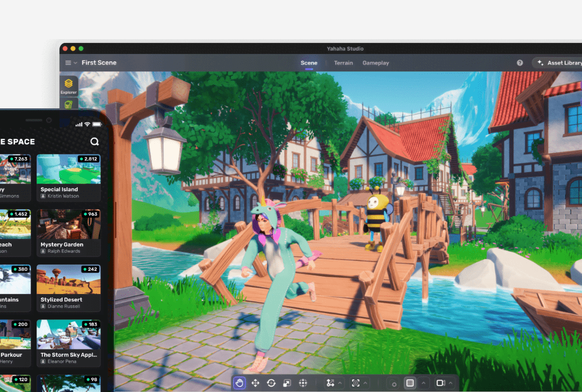Click the coordinate axes tool icon

(330, 383)
